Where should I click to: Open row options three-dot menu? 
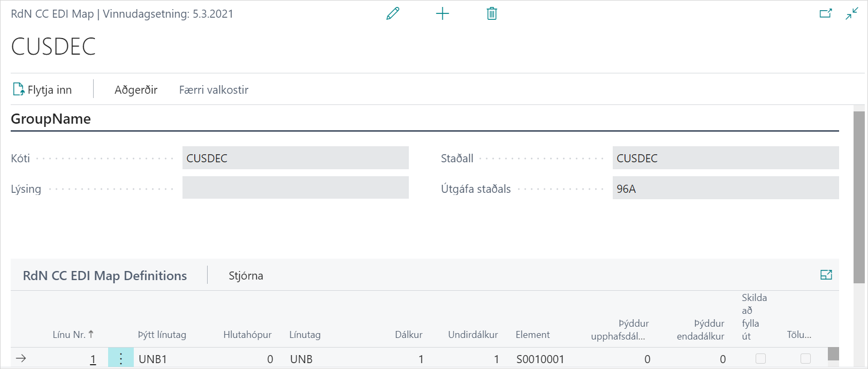[x=121, y=359]
